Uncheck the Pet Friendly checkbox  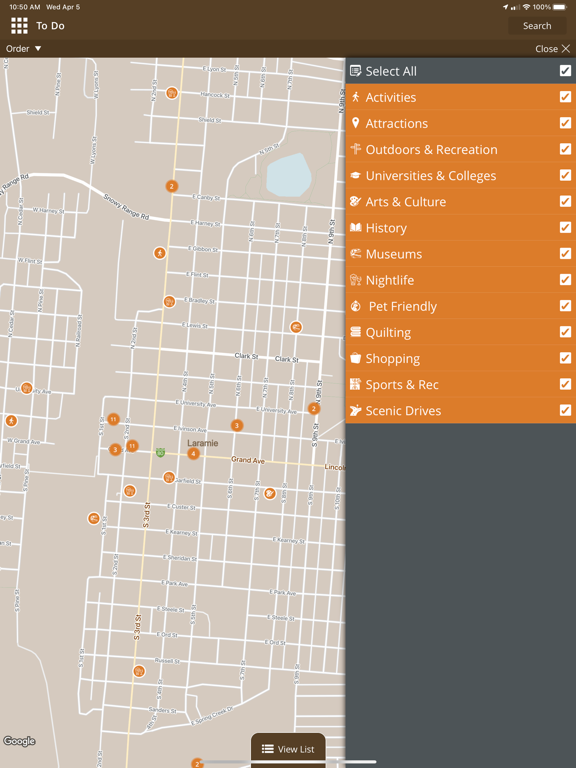[x=565, y=306]
